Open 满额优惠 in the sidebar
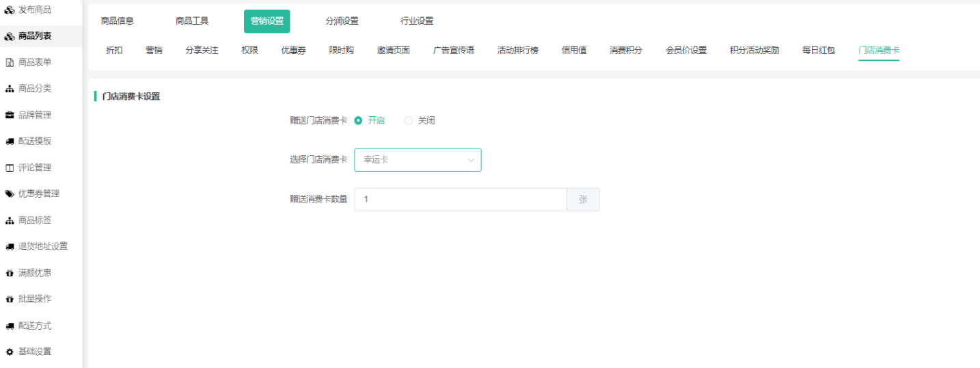Screen dimensions: 980x368 click(35, 273)
